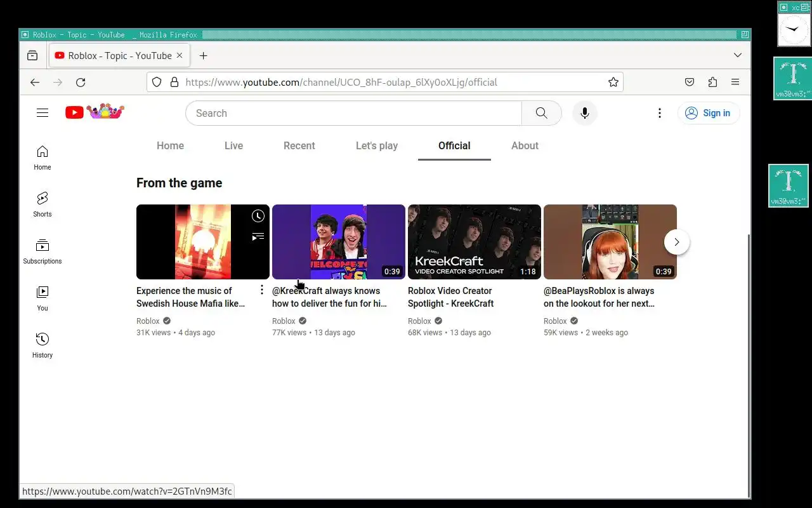The width and height of the screenshot is (812, 508).
Task: Open History from the sidebar
Action: pos(43,345)
